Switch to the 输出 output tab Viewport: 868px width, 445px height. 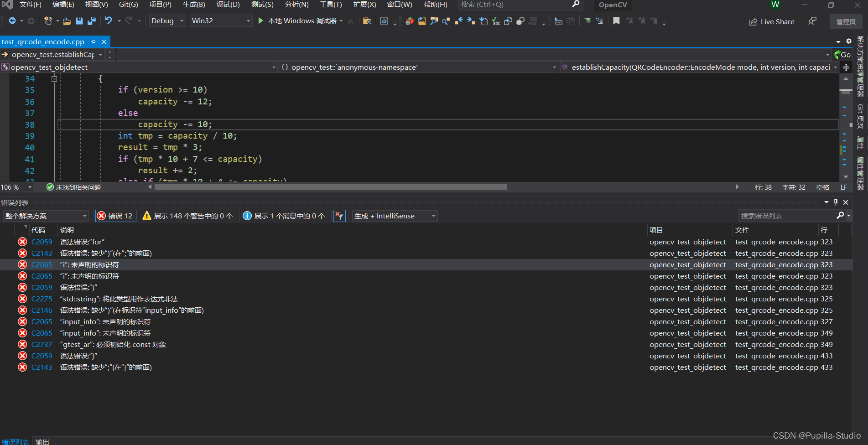tap(42, 441)
